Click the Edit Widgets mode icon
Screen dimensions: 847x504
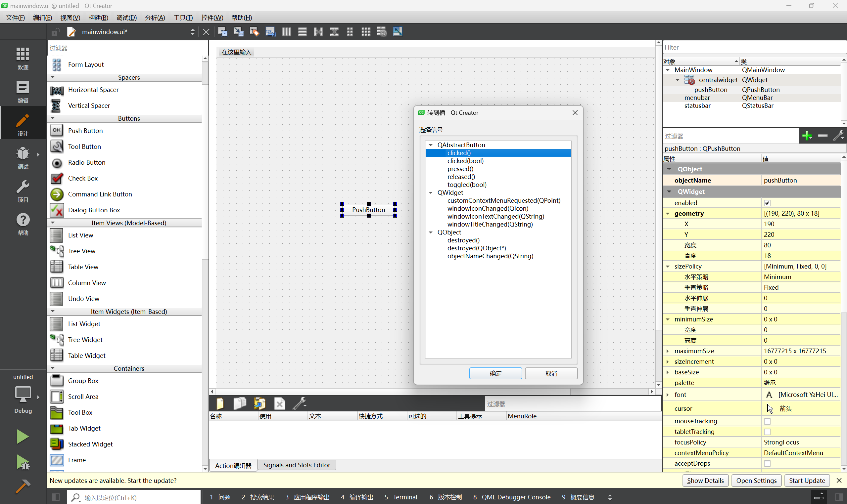click(x=223, y=32)
